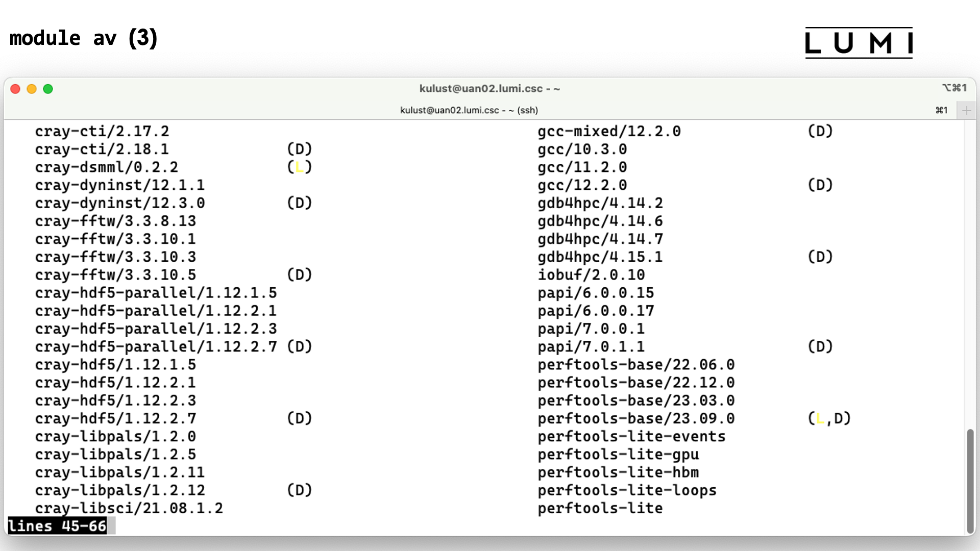Select text 'cray-libpals/1.2.11'
This screenshot has width=980, height=551.
pos(120,472)
